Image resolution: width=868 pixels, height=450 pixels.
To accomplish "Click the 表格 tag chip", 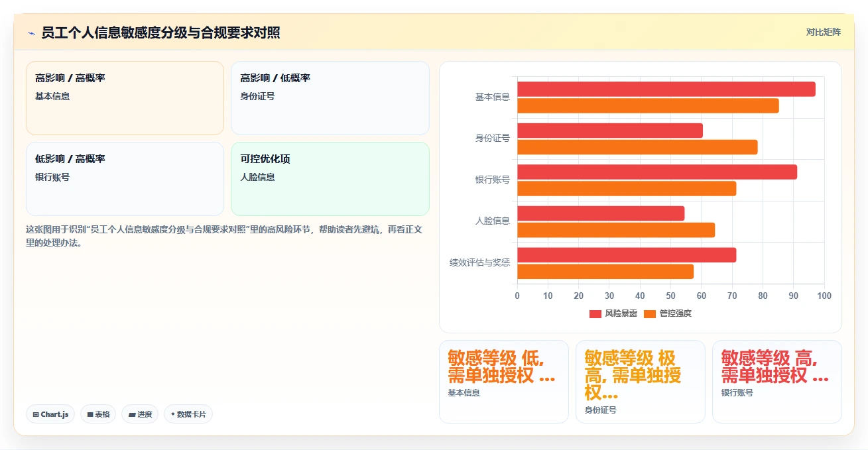I will click(98, 414).
